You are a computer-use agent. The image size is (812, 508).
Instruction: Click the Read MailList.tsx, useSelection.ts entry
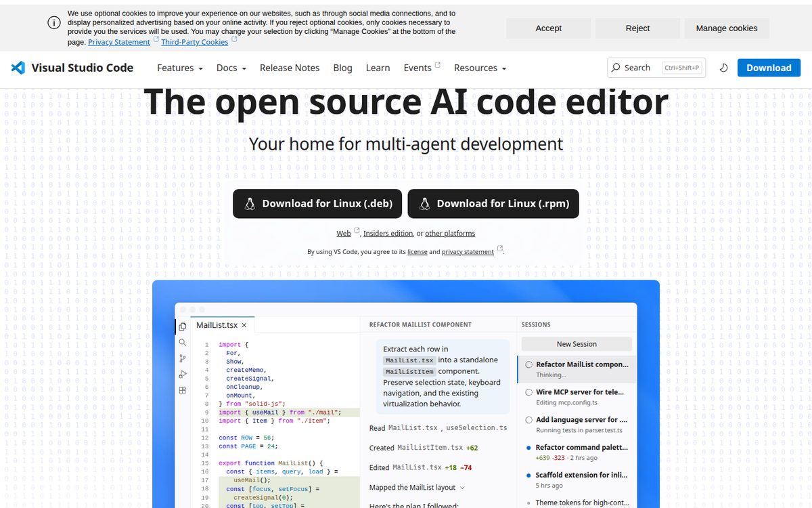(x=438, y=428)
